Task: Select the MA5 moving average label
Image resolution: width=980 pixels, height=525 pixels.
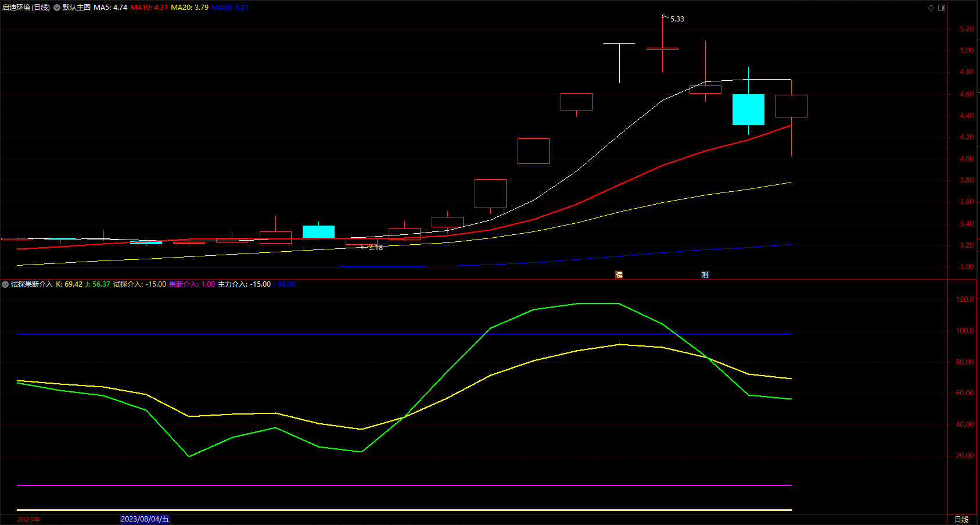Action: 110,8
